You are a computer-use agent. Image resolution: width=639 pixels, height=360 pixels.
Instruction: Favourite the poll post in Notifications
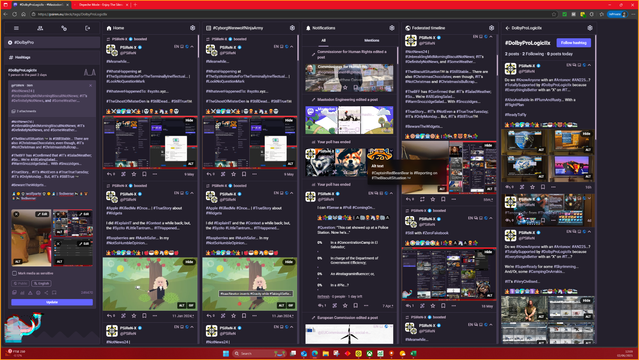coord(345,305)
